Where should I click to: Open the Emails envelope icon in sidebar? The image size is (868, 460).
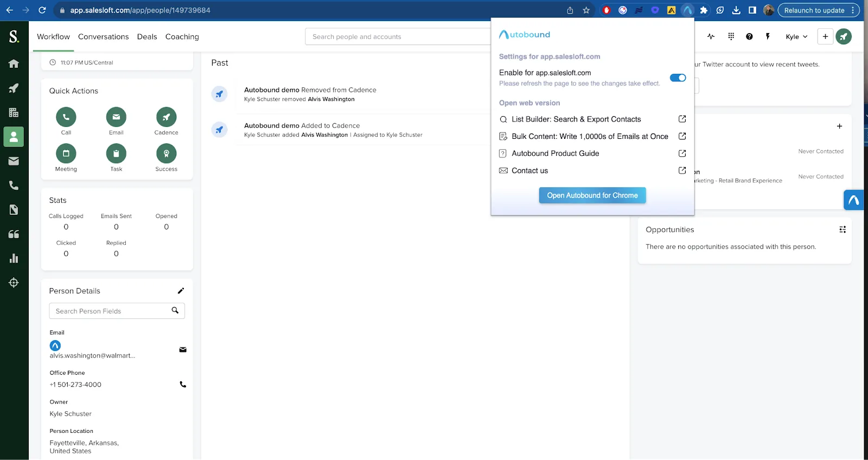coord(14,161)
